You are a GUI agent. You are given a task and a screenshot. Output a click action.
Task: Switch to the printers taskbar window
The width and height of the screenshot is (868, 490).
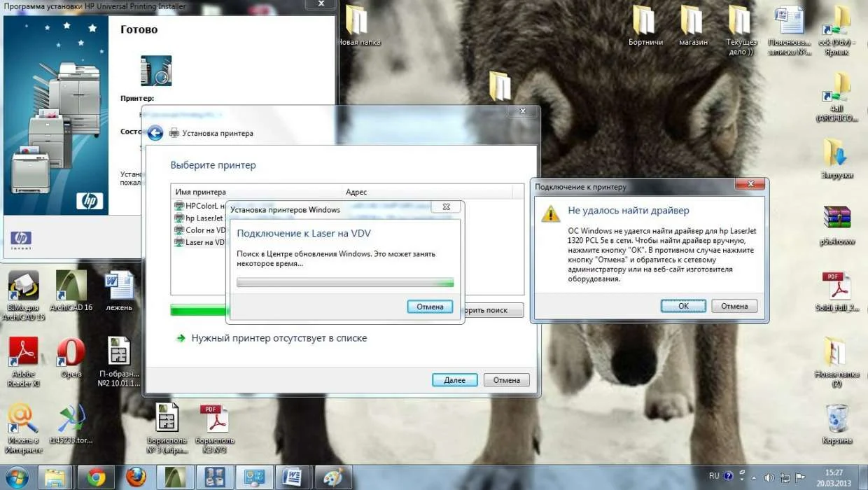click(213, 477)
